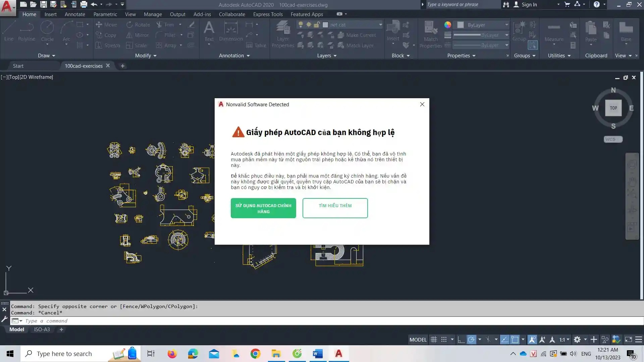Toggle clean screen icon in status bar
The image size is (644, 362).
click(x=628, y=340)
